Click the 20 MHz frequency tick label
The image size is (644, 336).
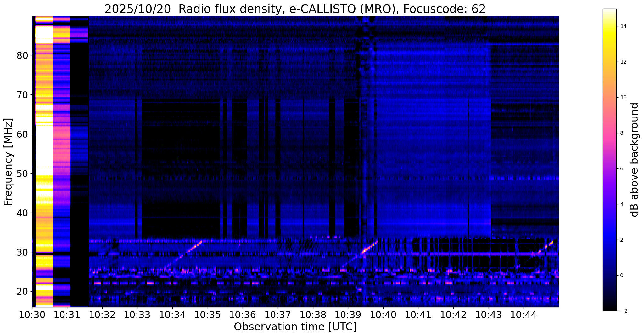click(22, 292)
